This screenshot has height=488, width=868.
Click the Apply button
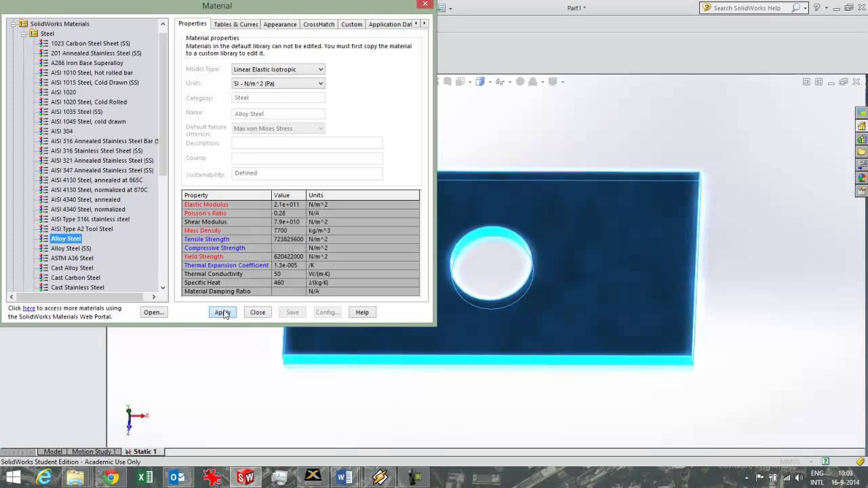pyautogui.click(x=222, y=312)
